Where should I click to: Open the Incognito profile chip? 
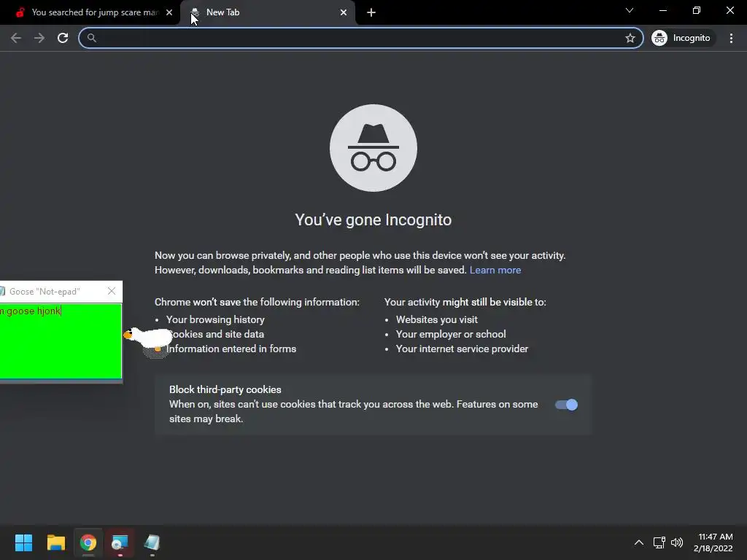click(682, 38)
